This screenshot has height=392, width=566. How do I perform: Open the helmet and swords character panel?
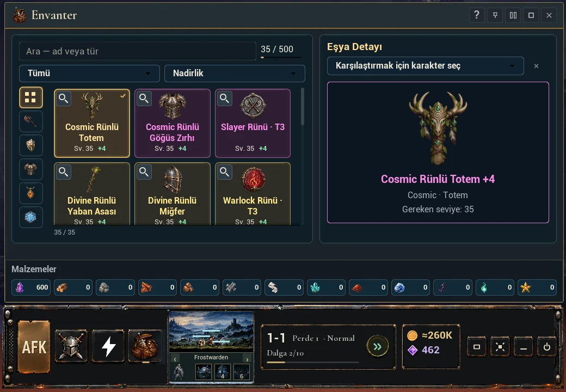point(71,346)
